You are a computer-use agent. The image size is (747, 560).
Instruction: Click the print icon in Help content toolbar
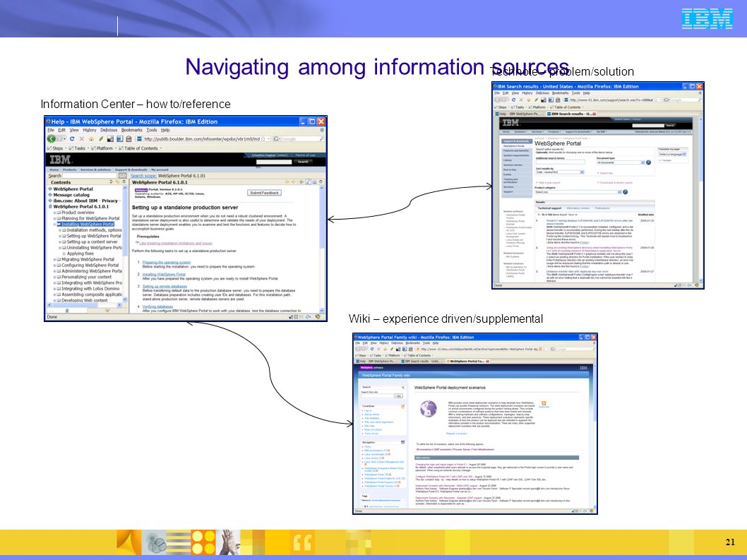(x=314, y=182)
